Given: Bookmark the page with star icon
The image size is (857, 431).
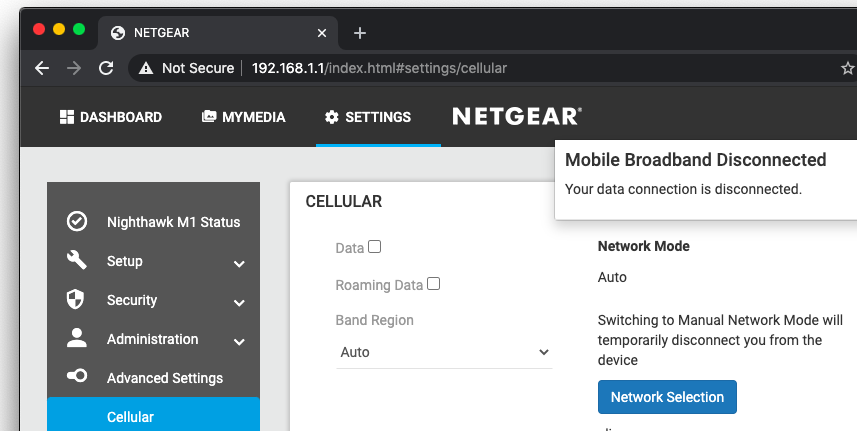Looking at the screenshot, I should [848, 68].
